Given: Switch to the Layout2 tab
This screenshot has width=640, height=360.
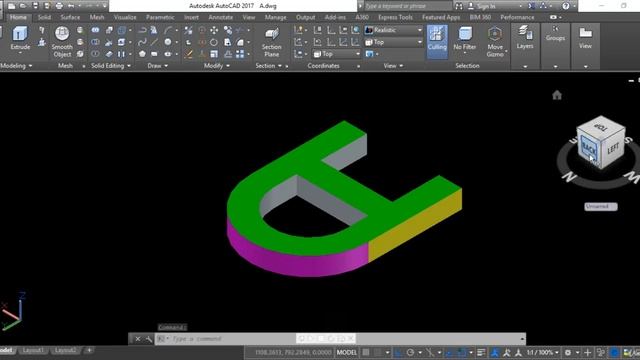Looking at the screenshot, I should [x=65, y=350].
